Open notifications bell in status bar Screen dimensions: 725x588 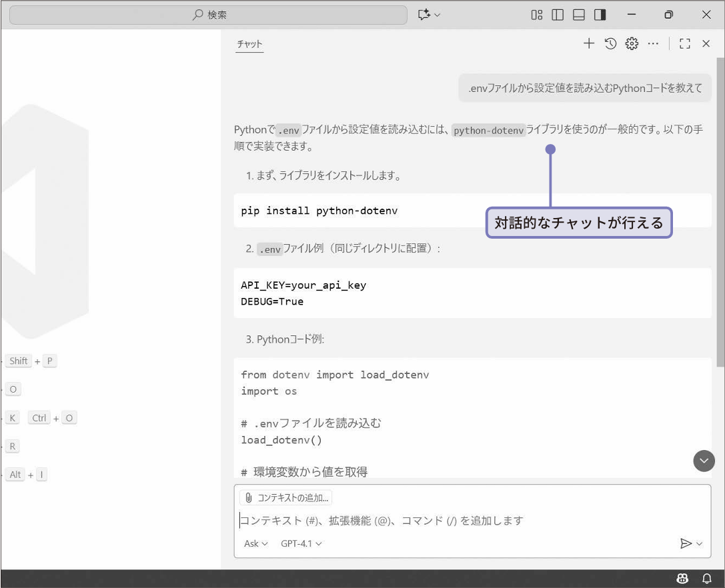click(707, 578)
